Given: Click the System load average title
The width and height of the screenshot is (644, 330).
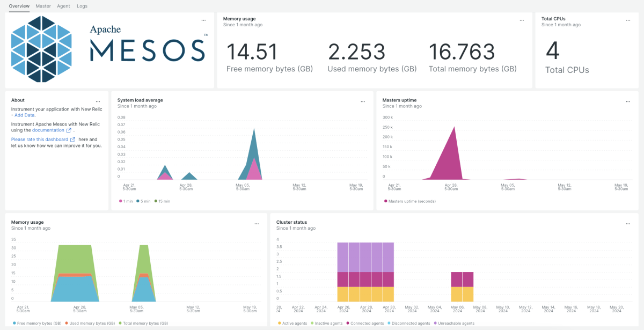Looking at the screenshot, I should click(x=140, y=100).
